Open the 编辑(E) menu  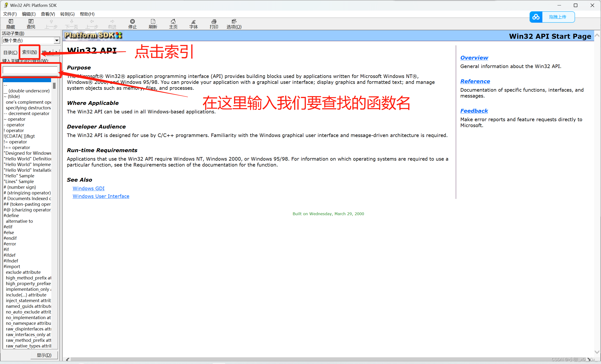[29, 14]
